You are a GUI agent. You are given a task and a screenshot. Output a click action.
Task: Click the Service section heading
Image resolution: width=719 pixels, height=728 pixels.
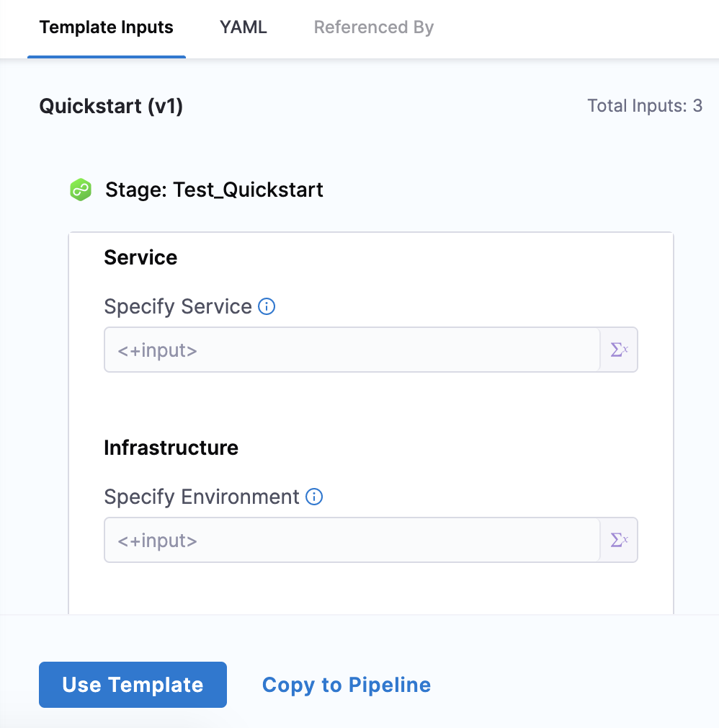pyautogui.click(x=140, y=257)
